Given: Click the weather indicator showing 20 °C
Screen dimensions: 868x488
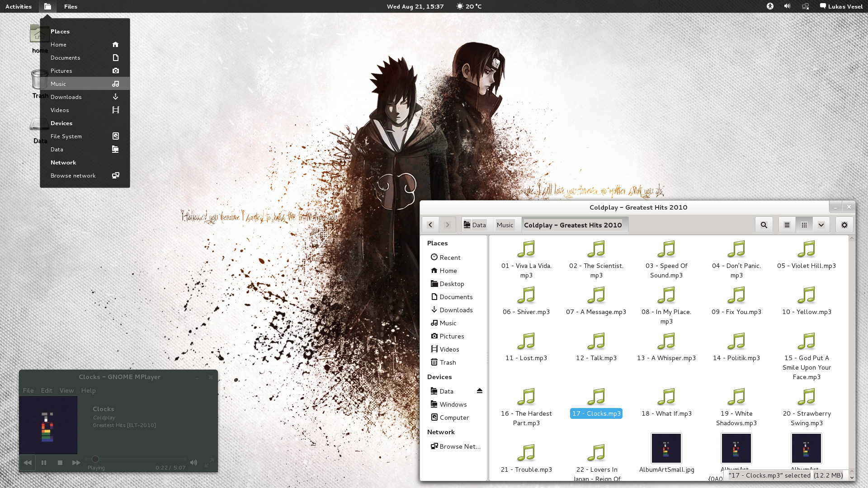Looking at the screenshot, I should (469, 6).
